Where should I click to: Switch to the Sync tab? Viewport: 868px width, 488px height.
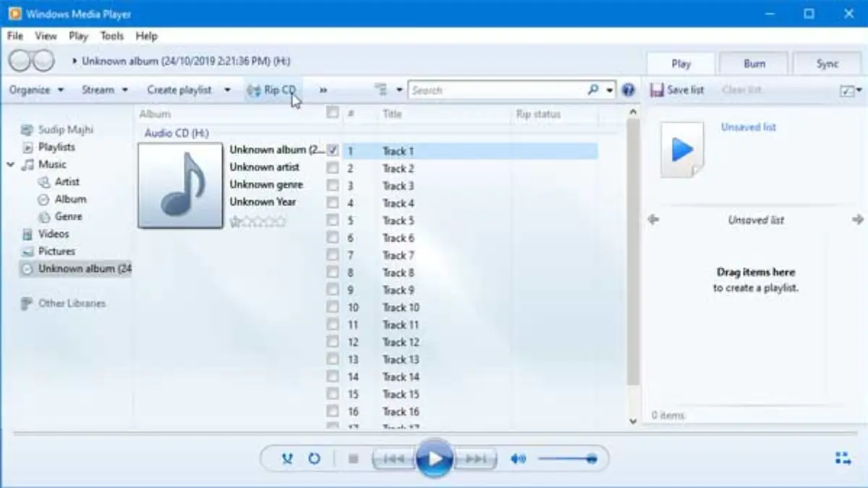click(827, 64)
